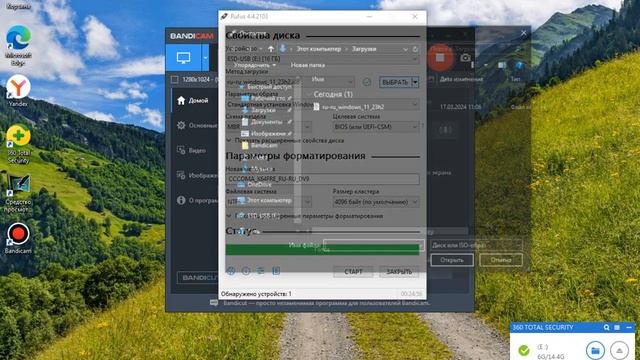
Task: Click the blue Downloads arrow icon in address bar
Action: [x=282, y=49]
